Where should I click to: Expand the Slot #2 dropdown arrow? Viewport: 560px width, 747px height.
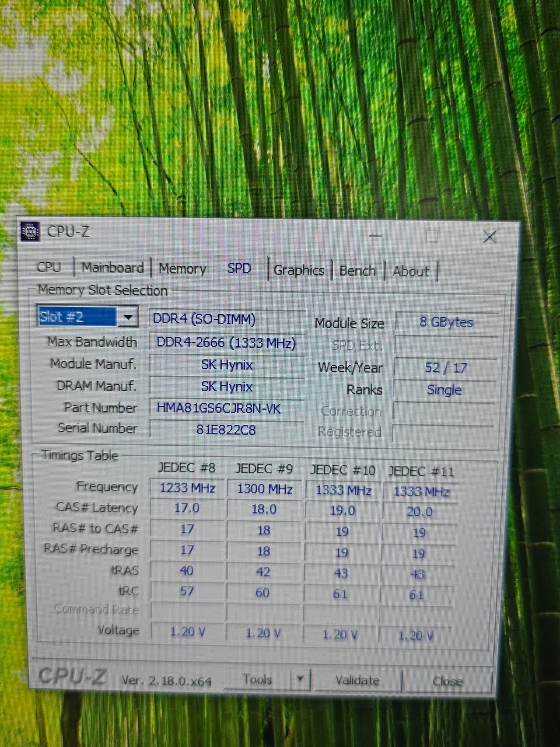pos(128,317)
